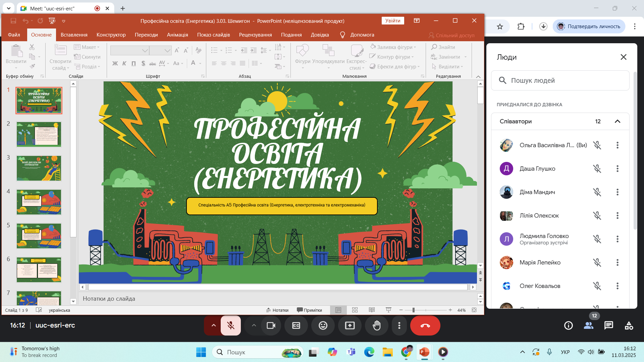
Task: Switch to Reading view icon
Action: pyautogui.click(x=372, y=310)
